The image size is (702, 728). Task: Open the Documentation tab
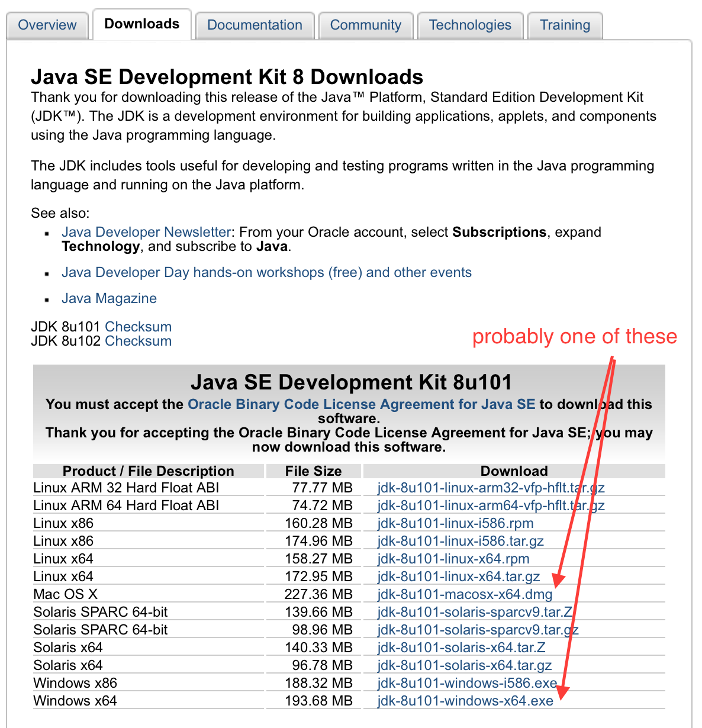point(255,25)
